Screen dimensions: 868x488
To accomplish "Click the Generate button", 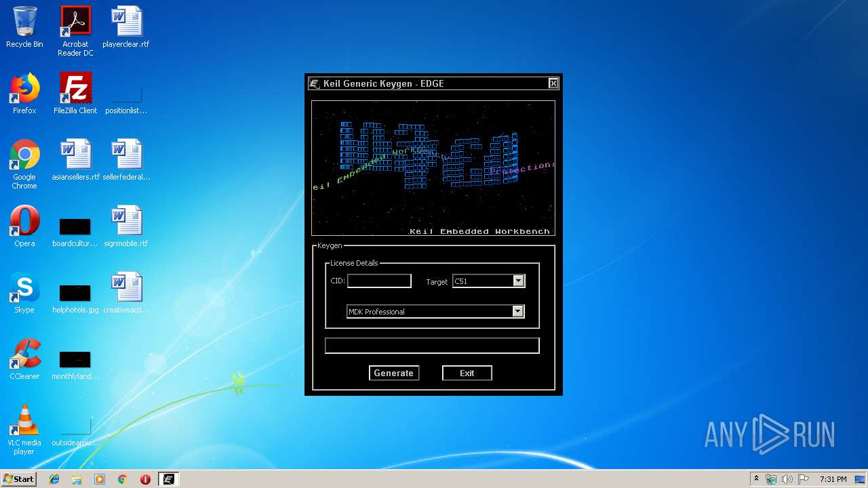I will tap(393, 373).
